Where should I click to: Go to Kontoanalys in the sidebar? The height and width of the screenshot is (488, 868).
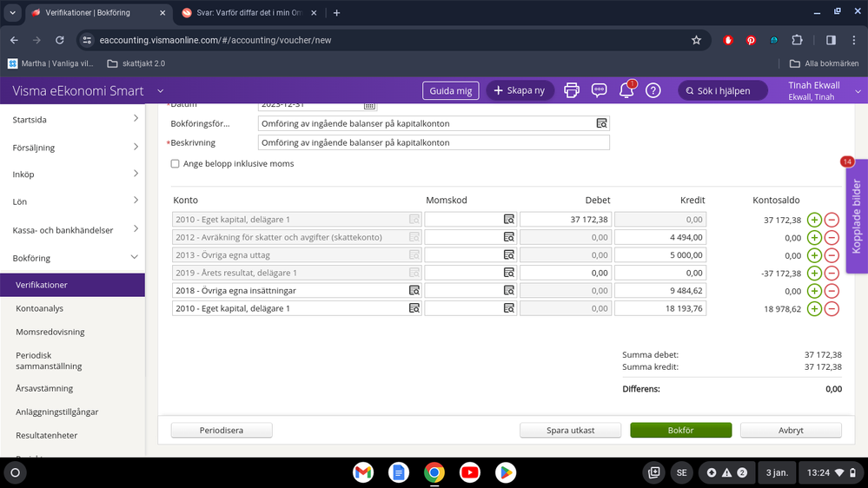click(x=40, y=308)
